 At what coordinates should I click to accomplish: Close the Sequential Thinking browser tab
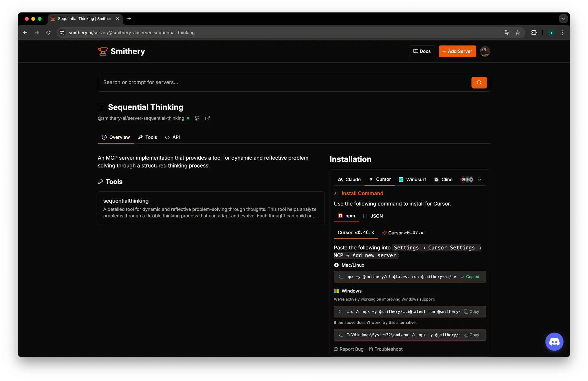coord(117,19)
